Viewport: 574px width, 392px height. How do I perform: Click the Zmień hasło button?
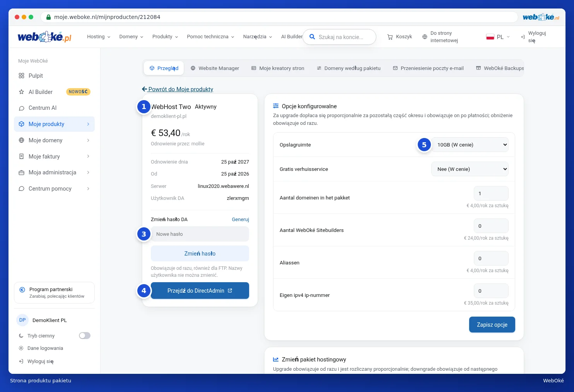[x=200, y=254]
